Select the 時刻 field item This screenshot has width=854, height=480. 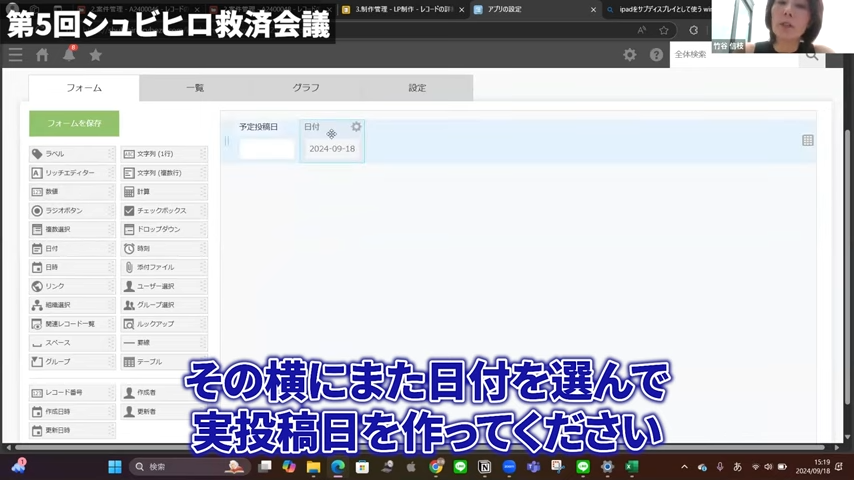(x=164, y=248)
